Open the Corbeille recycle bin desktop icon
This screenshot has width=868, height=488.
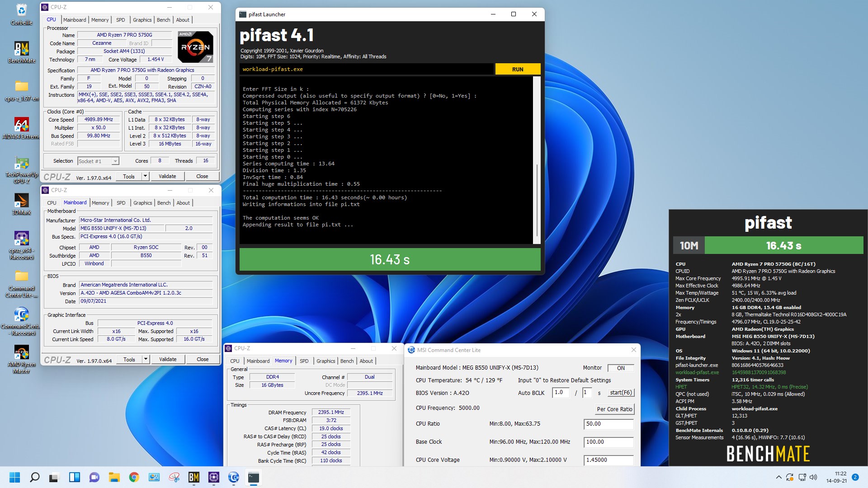(x=21, y=14)
